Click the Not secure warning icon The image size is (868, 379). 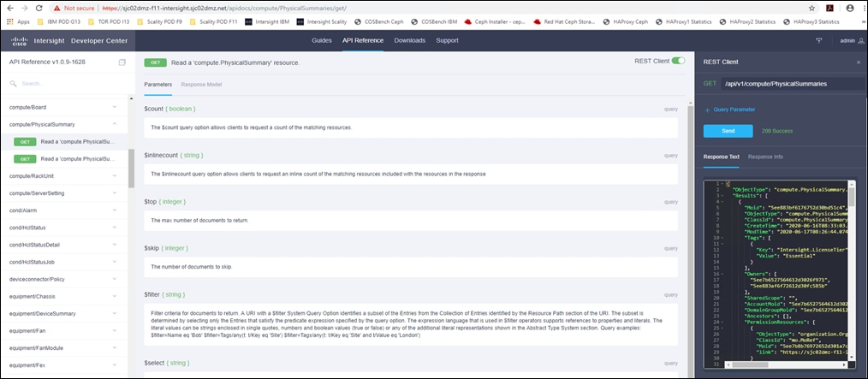pos(56,9)
